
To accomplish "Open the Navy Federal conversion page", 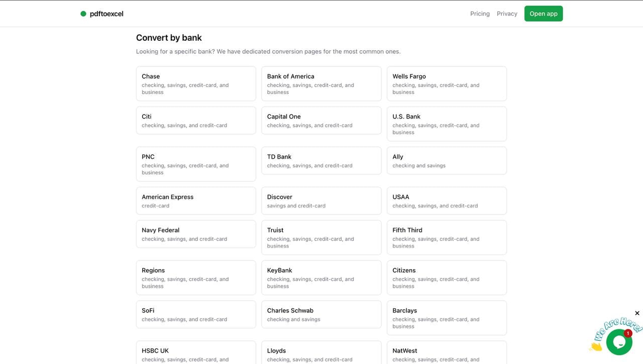I will click(196, 234).
